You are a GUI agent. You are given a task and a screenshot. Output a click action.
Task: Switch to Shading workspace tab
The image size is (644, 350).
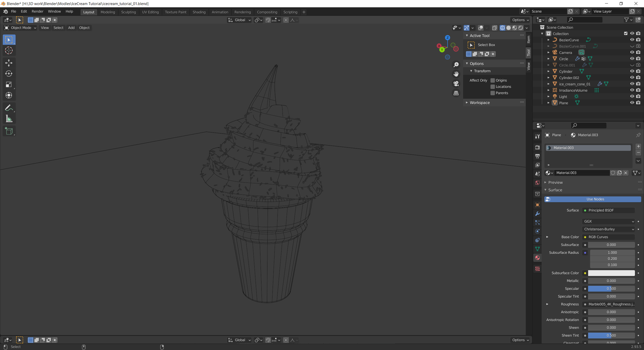click(199, 12)
